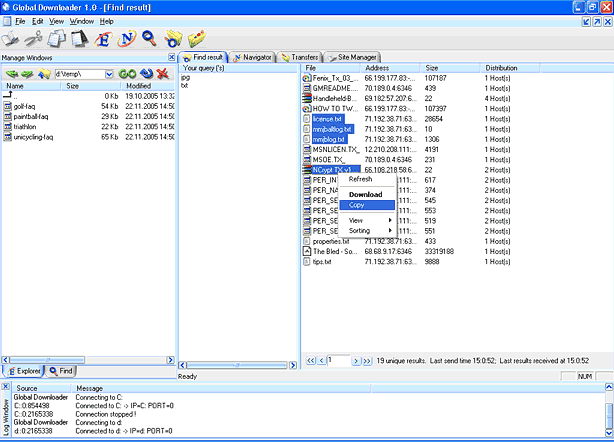Select the golf-faq file
Image resolution: width=614 pixels, height=442 pixels.
[24, 106]
